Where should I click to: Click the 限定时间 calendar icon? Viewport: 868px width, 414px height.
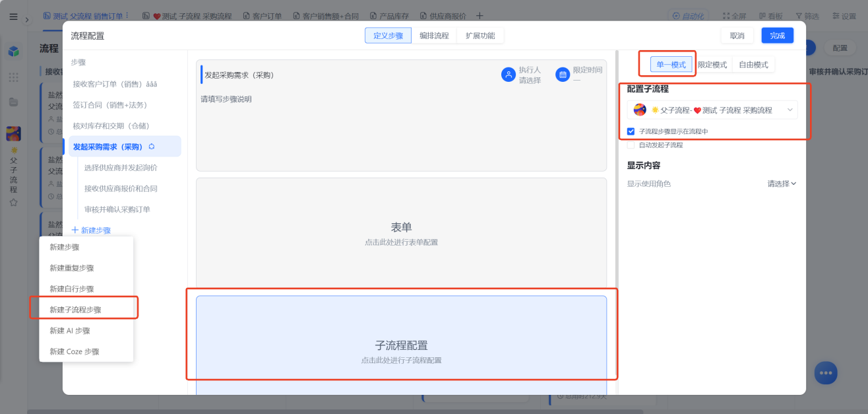562,75
